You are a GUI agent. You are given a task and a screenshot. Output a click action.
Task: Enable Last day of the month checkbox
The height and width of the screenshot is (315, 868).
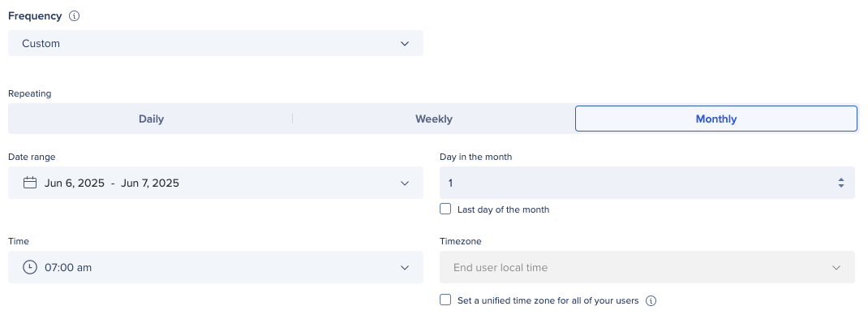[x=445, y=209]
